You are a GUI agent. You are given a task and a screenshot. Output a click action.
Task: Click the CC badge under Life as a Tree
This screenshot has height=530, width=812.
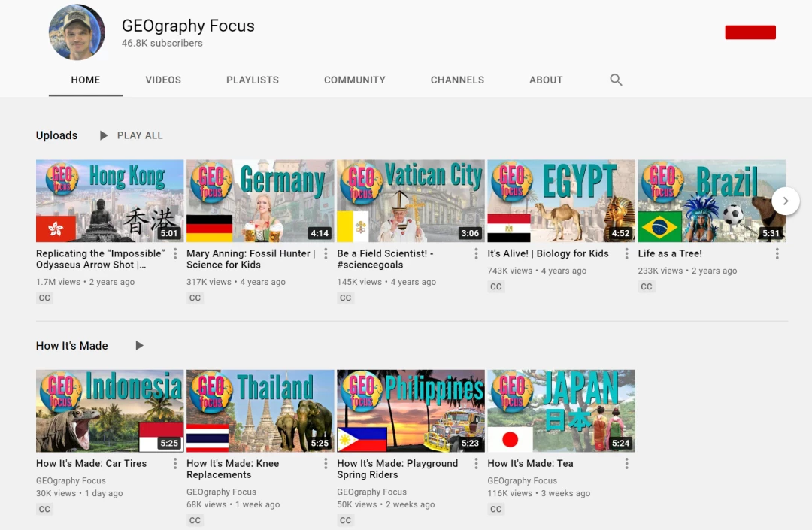647,286
